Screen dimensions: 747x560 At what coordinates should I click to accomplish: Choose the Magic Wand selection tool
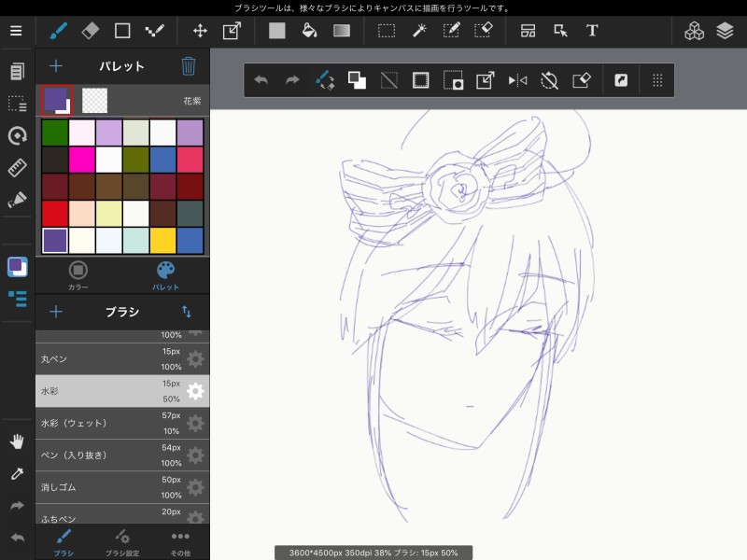click(x=419, y=30)
